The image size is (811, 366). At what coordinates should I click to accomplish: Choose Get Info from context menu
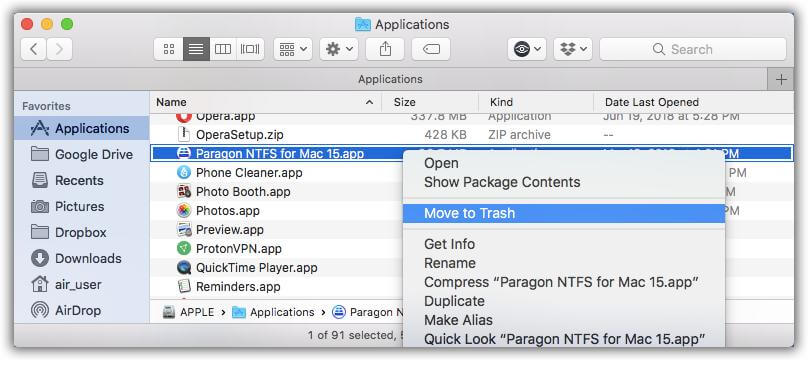click(x=564, y=244)
